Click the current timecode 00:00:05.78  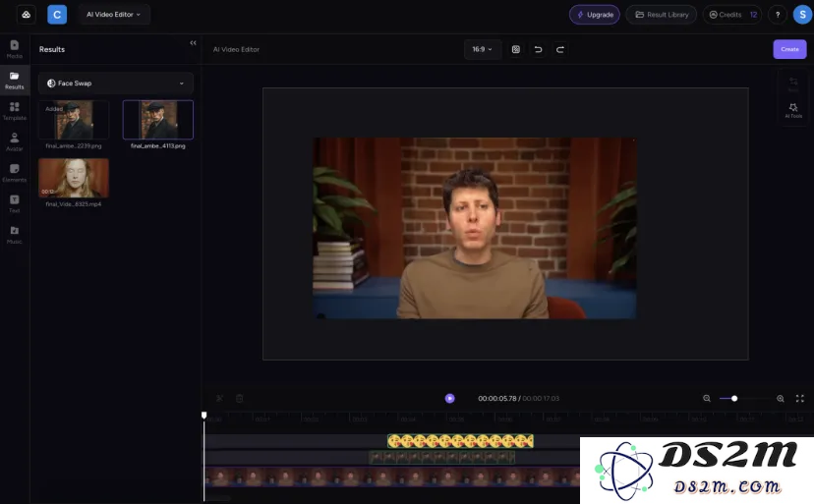tap(496, 399)
